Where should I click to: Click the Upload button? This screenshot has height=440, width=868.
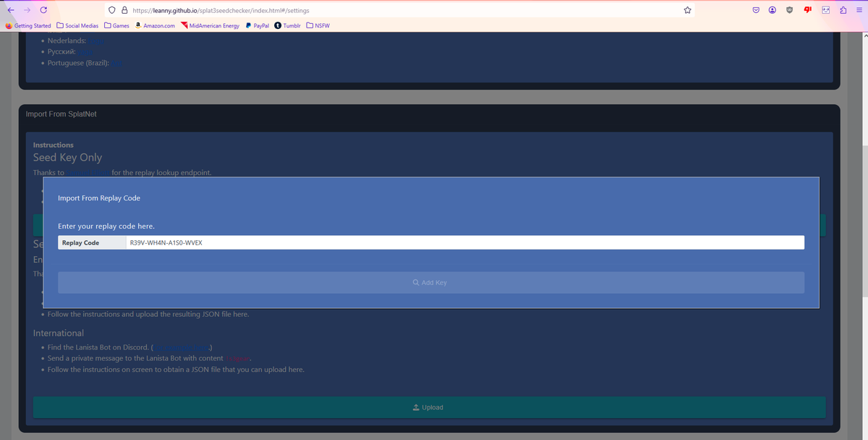pos(429,407)
